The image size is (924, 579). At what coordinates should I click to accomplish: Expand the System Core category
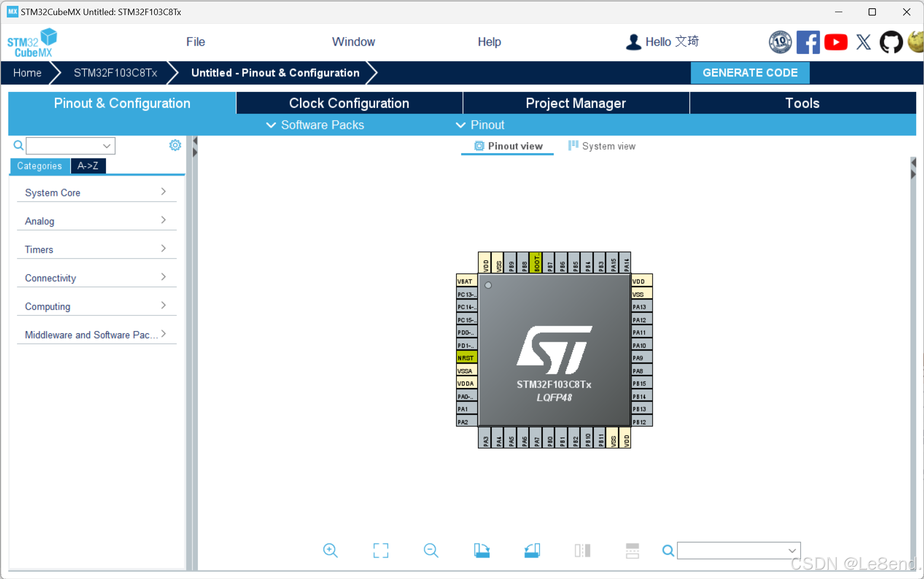pos(96,193)
